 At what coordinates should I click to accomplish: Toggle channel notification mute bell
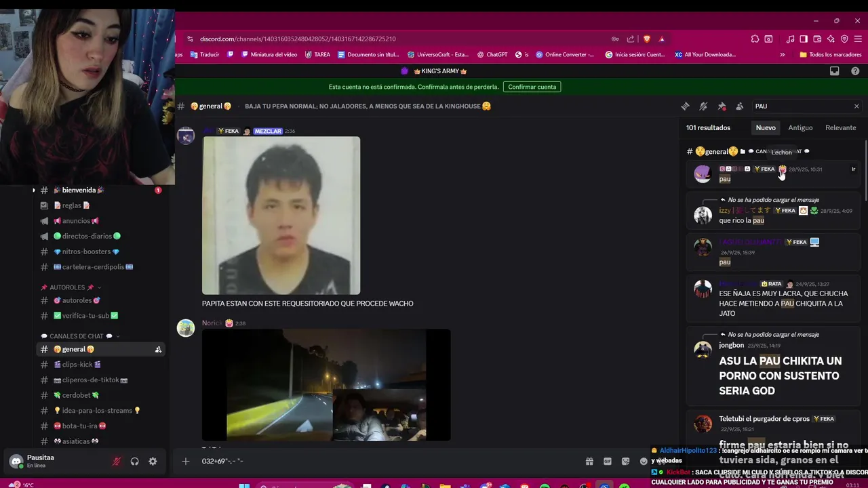coord(703,106)
